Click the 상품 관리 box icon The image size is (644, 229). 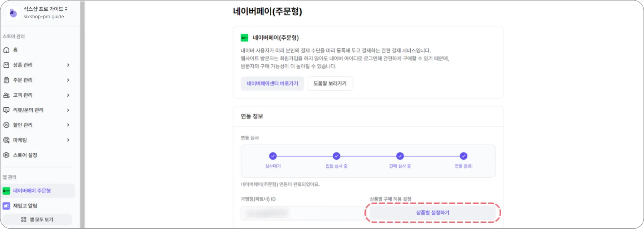tap(6, 65)
